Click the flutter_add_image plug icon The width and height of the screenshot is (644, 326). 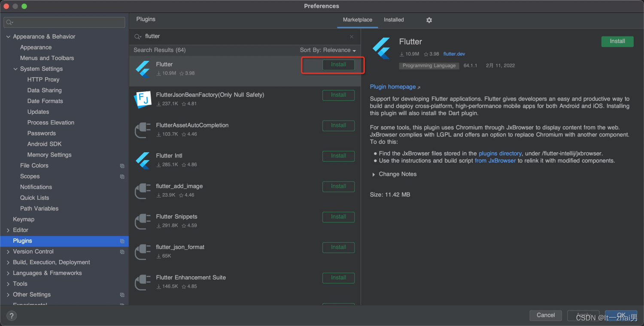tap(143, 191)
